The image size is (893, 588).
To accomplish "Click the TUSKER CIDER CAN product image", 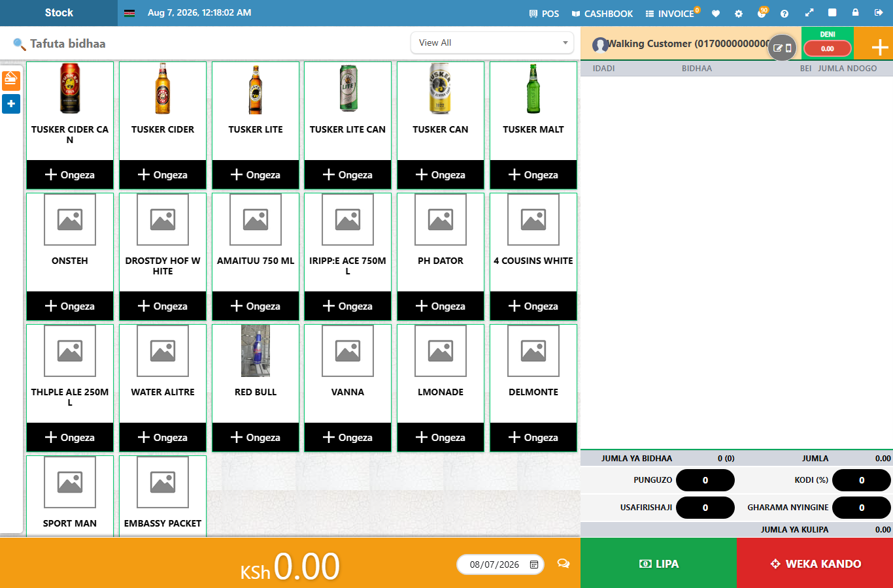I will click(x=70, y=89).
